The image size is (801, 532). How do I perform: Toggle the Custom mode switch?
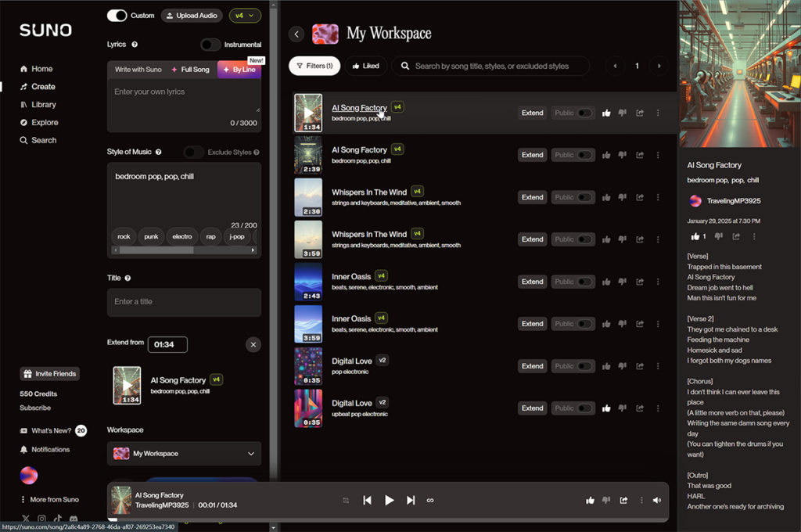[x=117, y=16]
